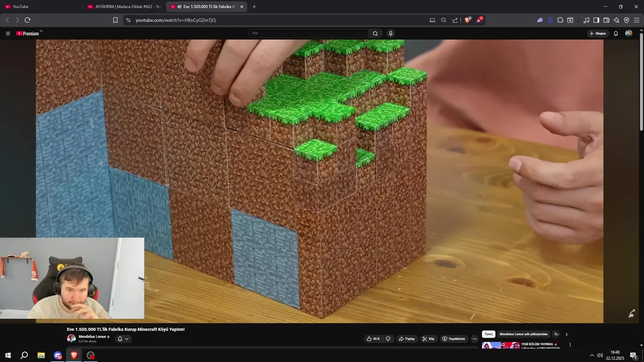Open Windows taskbar search
644x362 pixels.
click(24, 355)
